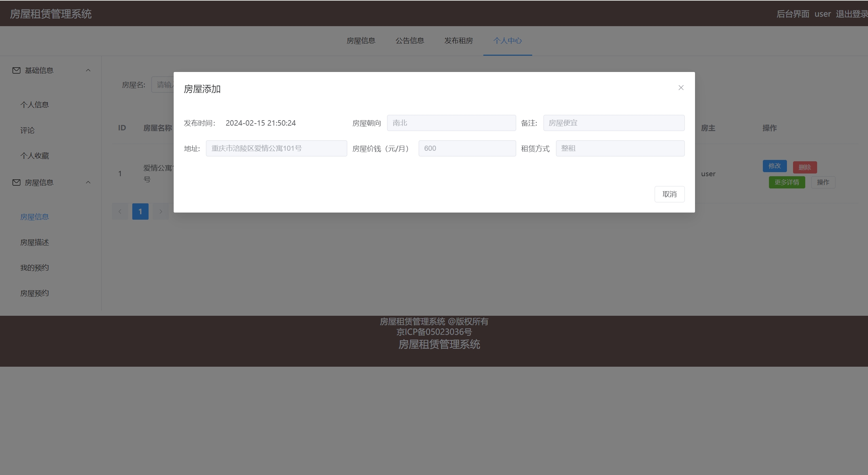Viewport: 868px width, 475px height.
Task: Switch to 发布租房 tab
Action: click(x=459, y=41)
